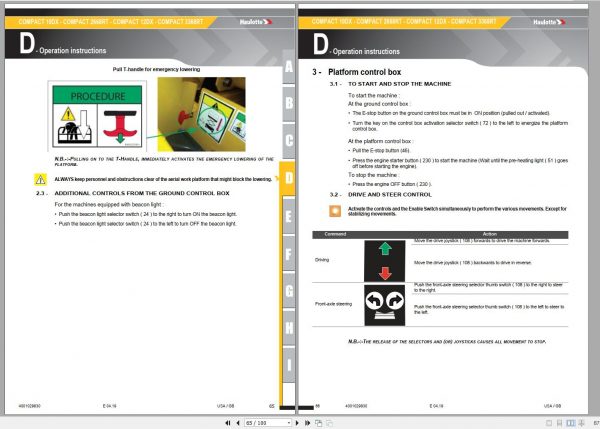Select single page continuous view
This screenshot has height=429, width=600.
click(x=559, y=423)
